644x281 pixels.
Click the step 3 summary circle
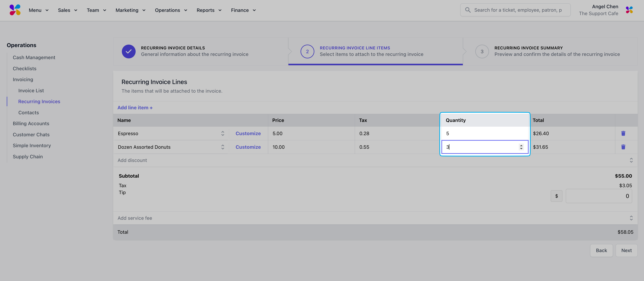pyautogui.click(x=482, y=51)
